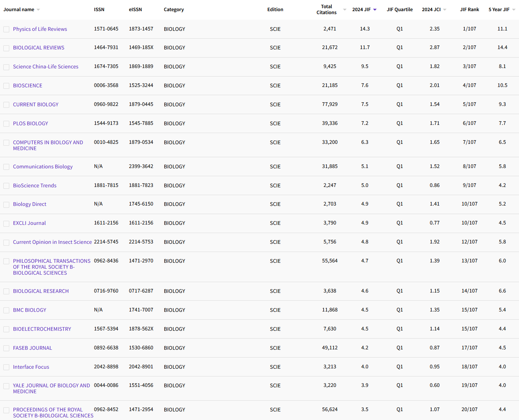Open EXCLI Journal link
The image size is (519, 420).
pos(29,223)
